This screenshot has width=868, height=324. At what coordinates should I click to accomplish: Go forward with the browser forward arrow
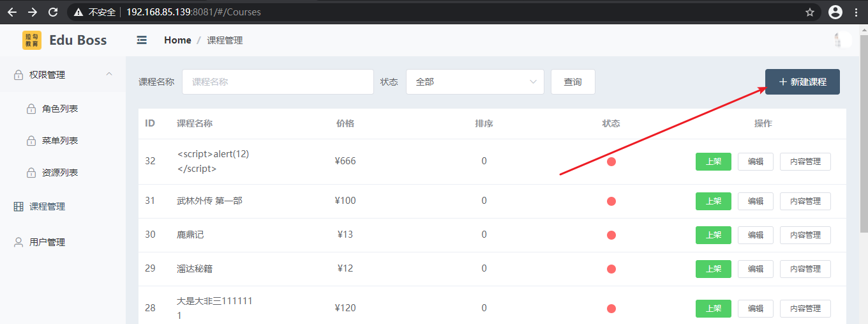[x=33, y=12]
